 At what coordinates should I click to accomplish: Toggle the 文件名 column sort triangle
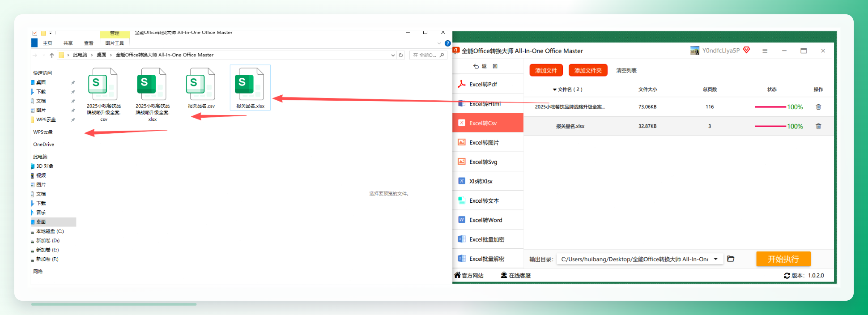tap(554, 89)
